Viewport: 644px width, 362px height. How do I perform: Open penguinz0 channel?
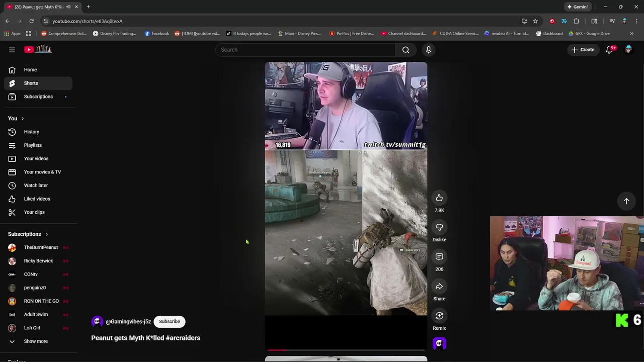tap(38, 288)
